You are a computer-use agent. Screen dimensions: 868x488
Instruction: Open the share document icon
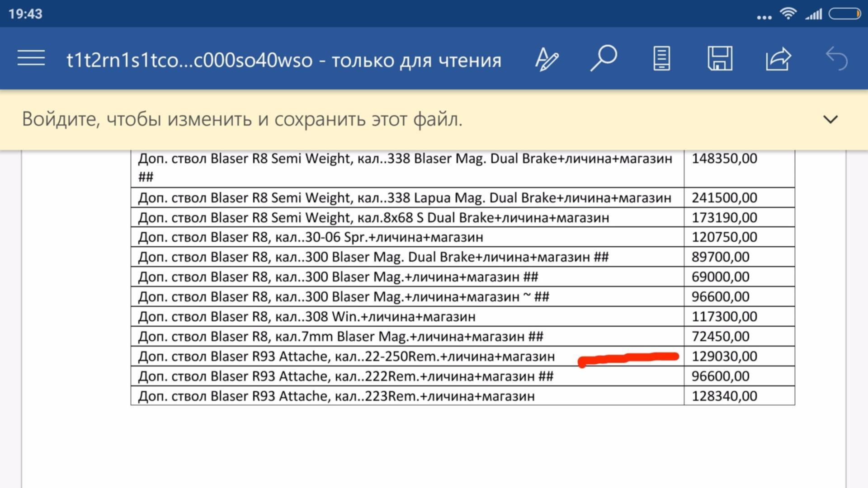pyautogui.click(x=778, y=59)
